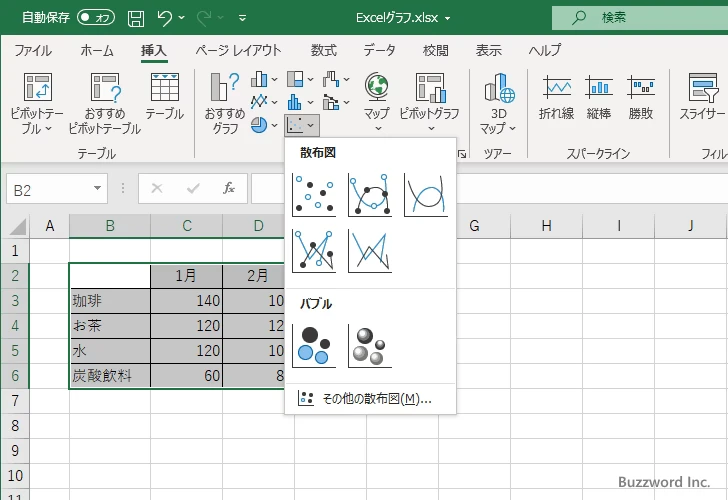728x500 pixels.
Task: Toggle the AutoSave switch
Action: pos(96,18)
